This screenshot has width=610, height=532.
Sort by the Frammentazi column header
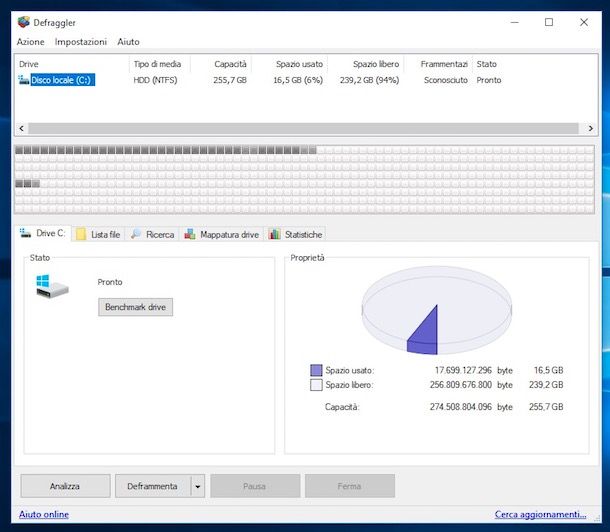[438, 64]
